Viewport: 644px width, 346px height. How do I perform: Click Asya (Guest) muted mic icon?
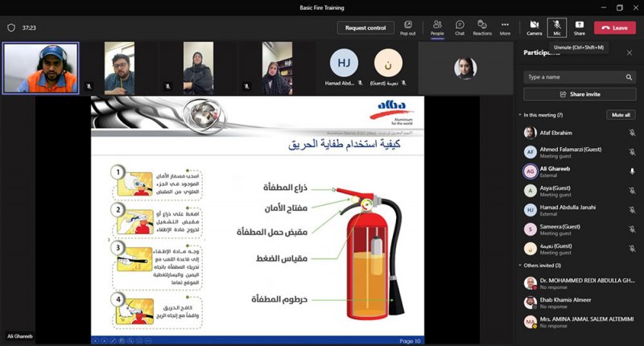click(632, 191)
